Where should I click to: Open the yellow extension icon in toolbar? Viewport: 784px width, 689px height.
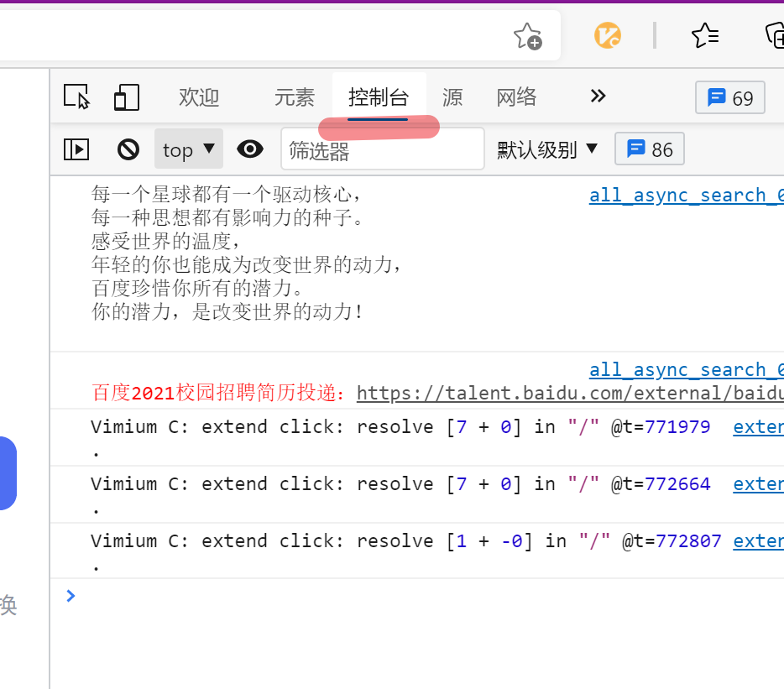pos(606,36)
